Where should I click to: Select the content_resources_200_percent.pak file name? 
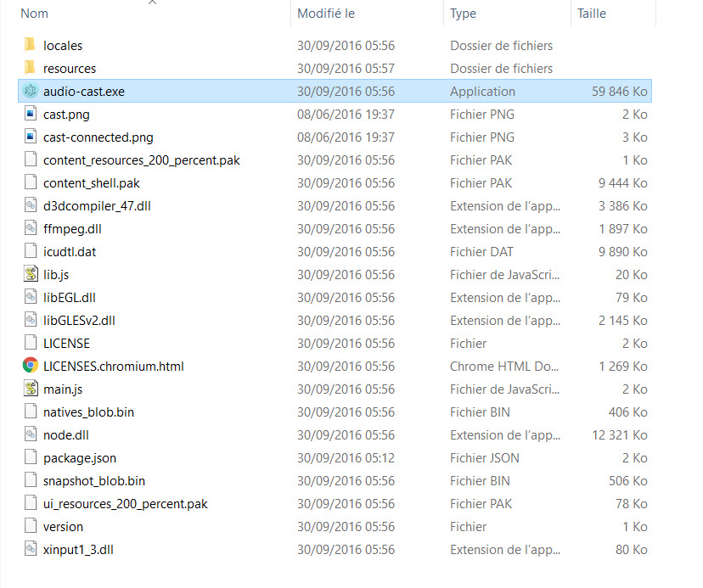coord(141,160)
